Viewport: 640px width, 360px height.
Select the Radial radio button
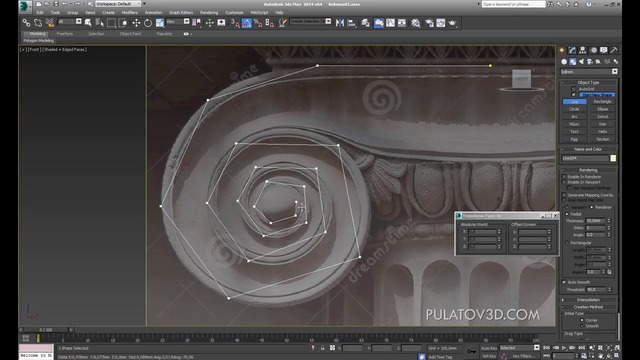pyautogui.click(x=567, y=214)
